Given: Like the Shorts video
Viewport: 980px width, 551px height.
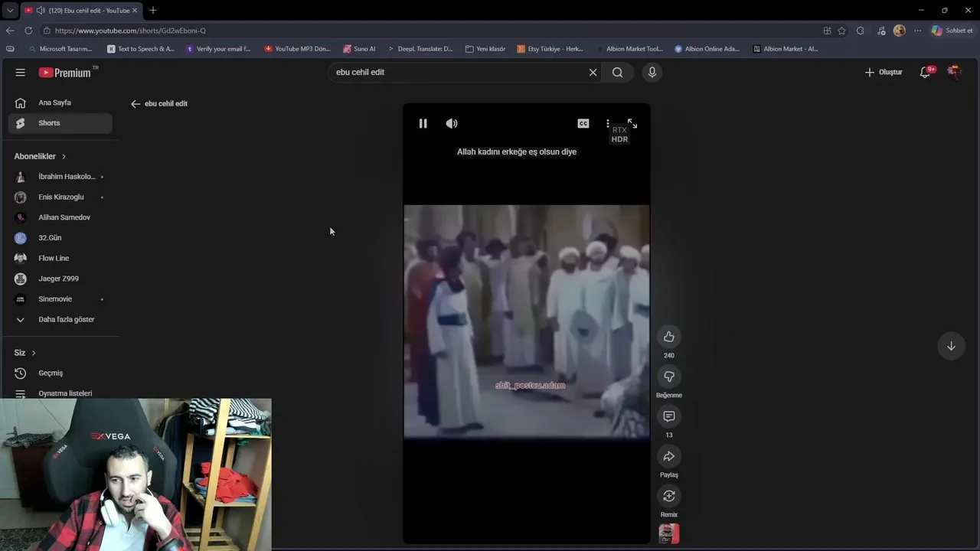Looking at the screenshot, I should pos(669,337).
